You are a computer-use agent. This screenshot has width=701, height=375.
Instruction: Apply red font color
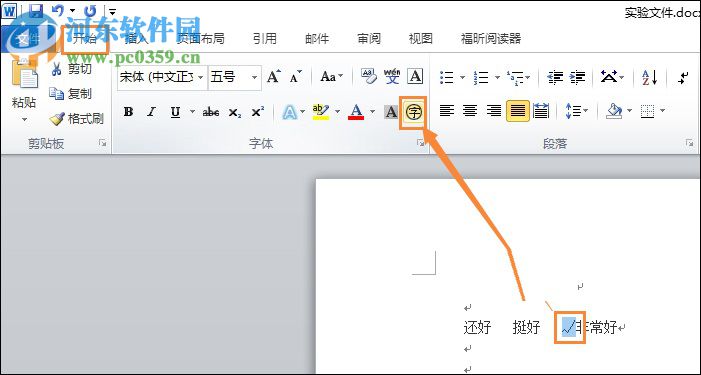click(x=356, y=112)
